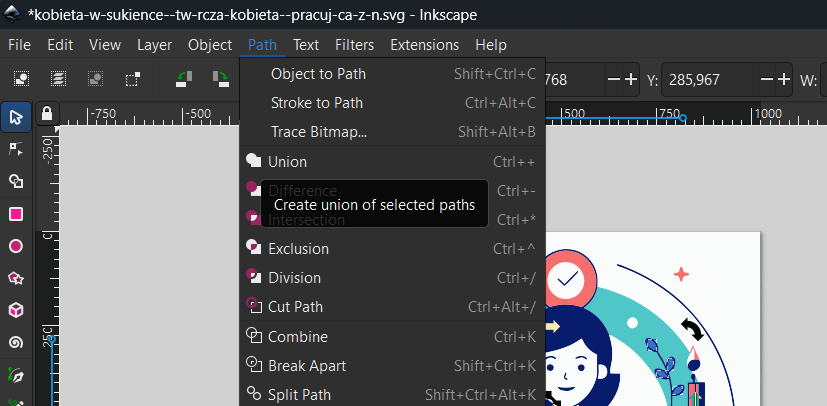Click the X position field ending 768
827x406 pixels.
pyautogui.click(x=575, y=80)
